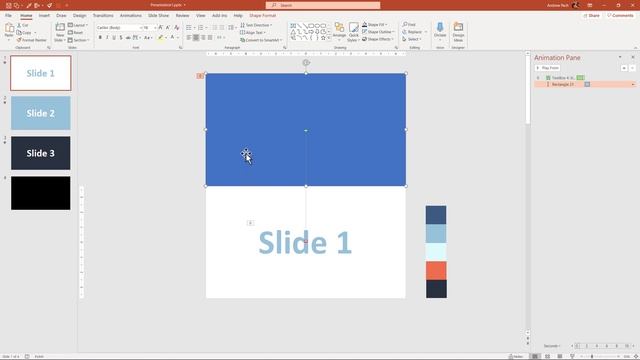Switch to the Transitions tab
Image resolution: width=640 pixels, height=360 pixels.
[103, 16]
